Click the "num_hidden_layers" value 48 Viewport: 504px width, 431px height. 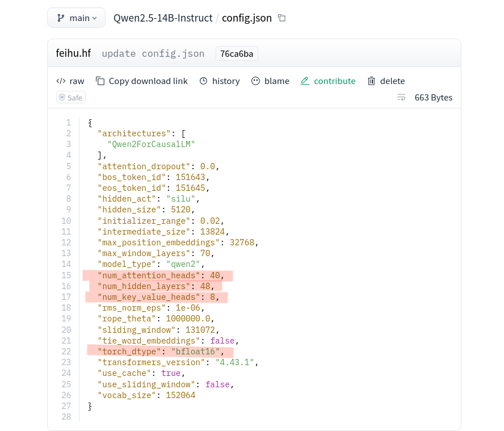tap(205, 286)
